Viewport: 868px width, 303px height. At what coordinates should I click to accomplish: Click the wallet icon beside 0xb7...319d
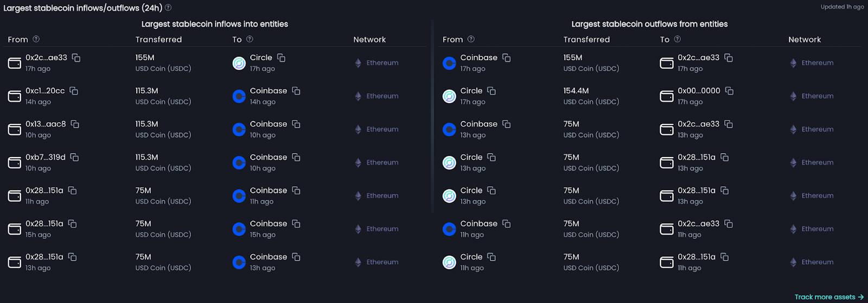click(15, 163)
